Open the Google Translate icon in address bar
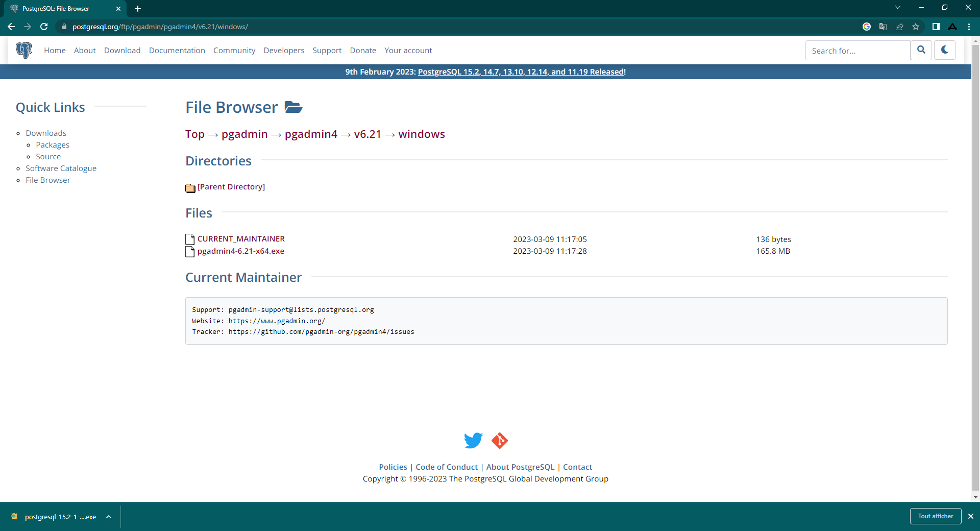 point(883,27)
